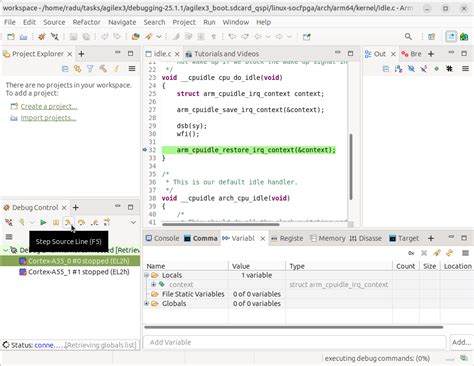Viewport: 474px width, 366px height.
Task: Open the Navigate menu
Action: point(122,22)
